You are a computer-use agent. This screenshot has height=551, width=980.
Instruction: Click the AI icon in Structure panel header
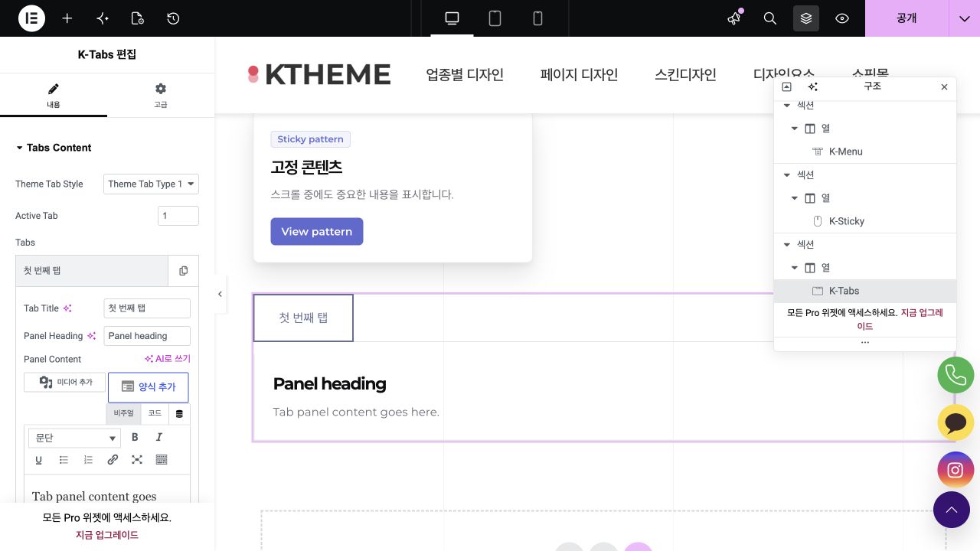[813, 86]
